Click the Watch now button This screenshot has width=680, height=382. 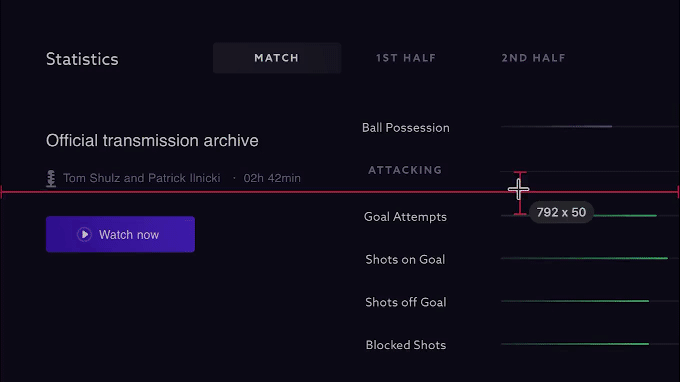tap(121, 234)
